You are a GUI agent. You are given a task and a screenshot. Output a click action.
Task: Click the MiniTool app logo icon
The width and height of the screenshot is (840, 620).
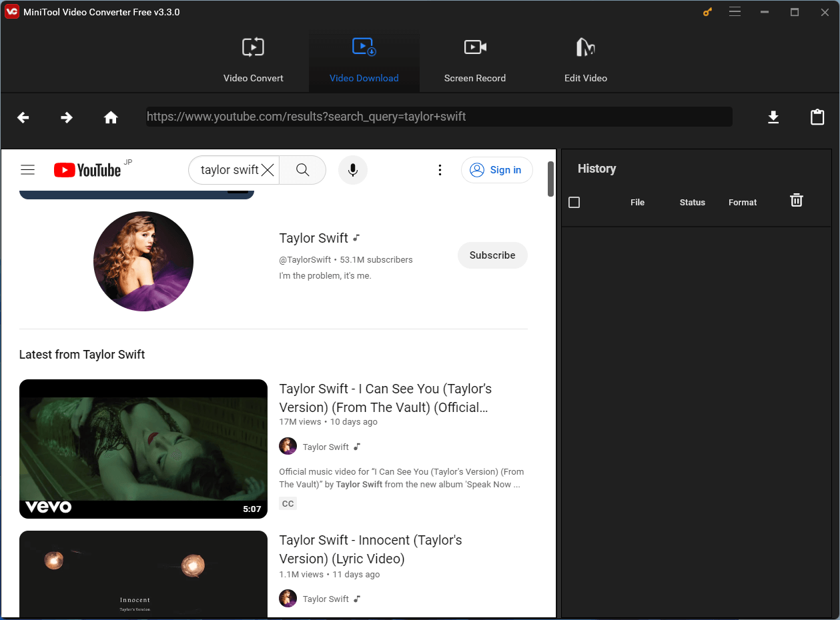[x=11, y=12]
